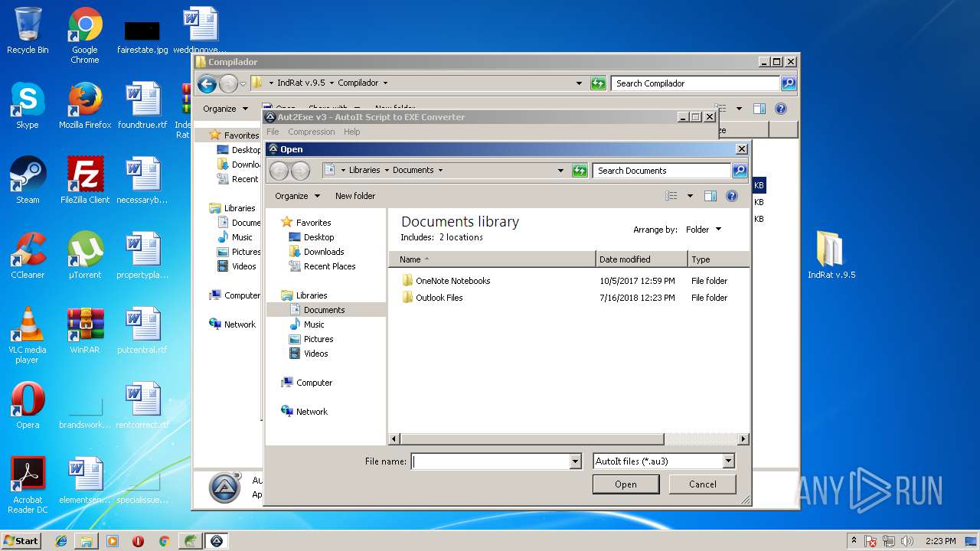The image size is (980, 551).
Task: Select the VLC media player icon
Action: pos(28,335)
